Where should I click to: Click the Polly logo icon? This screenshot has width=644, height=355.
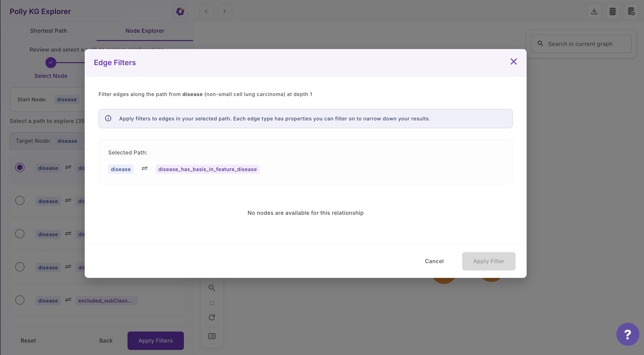pos(180,12)
